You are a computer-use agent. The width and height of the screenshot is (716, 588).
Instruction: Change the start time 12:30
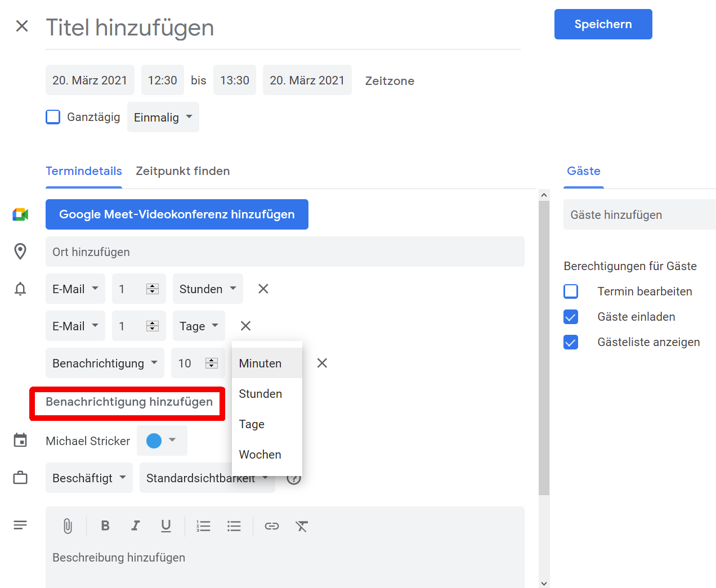point(163,80)
